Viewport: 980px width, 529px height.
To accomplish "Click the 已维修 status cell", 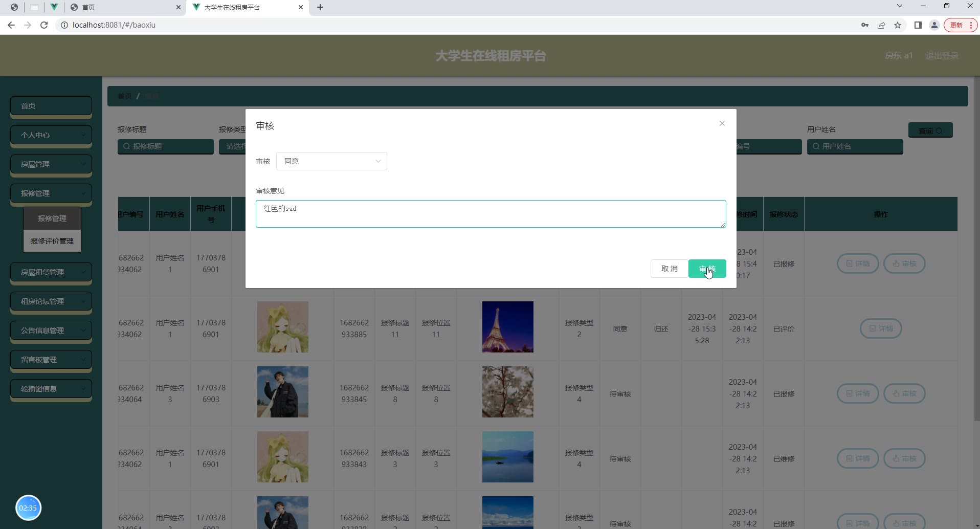I will 784,459.
